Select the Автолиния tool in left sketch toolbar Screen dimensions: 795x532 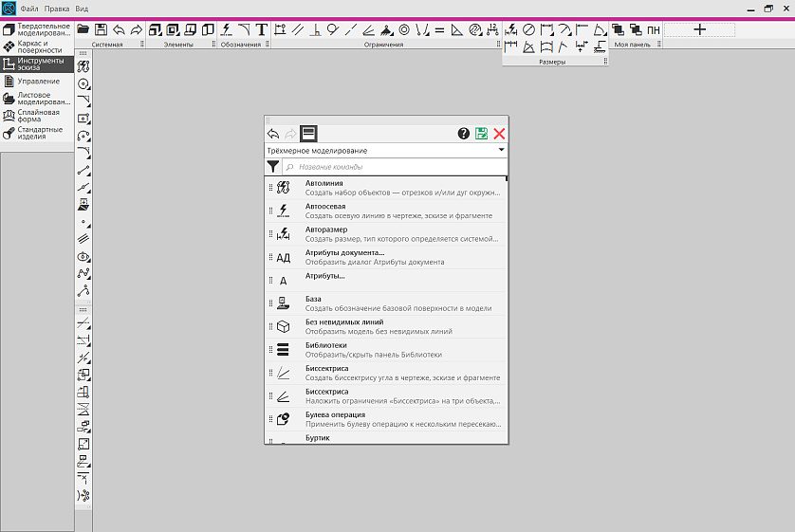click(x=83, y=66)
